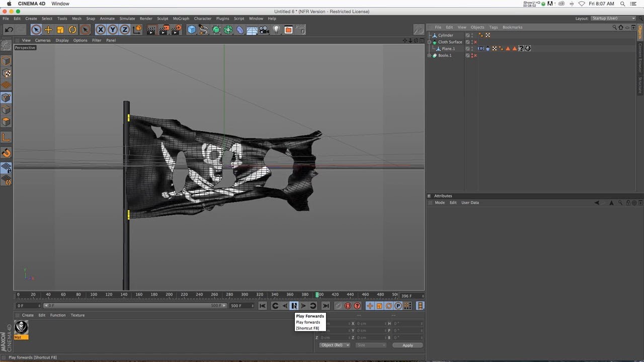Go to start of animation

(263, 306)
